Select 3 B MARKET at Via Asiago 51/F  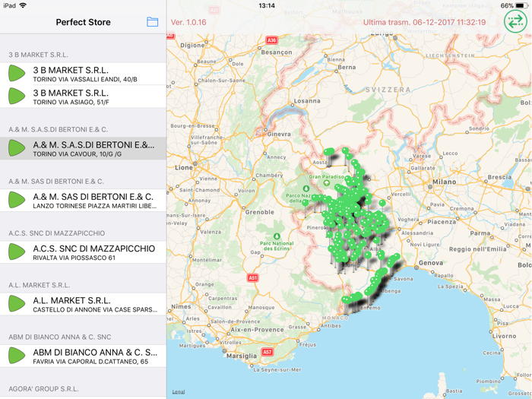click(83, 97)
